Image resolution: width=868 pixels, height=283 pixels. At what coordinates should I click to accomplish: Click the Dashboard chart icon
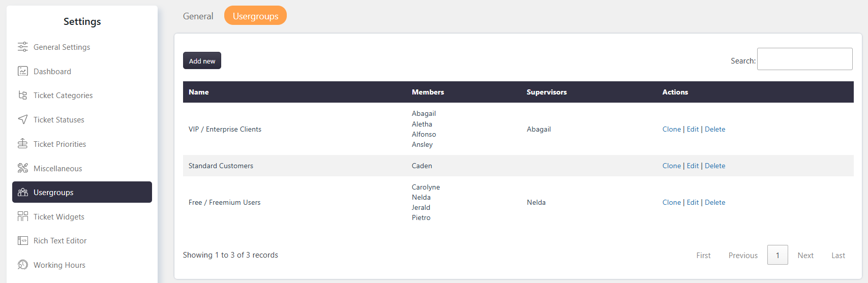(23, 71)
